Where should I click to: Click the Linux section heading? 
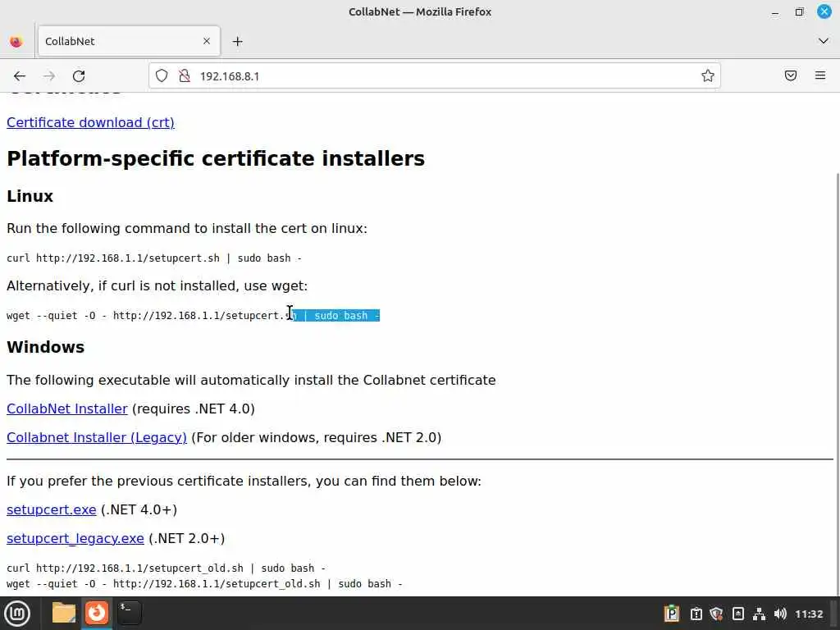coord(30,196)
